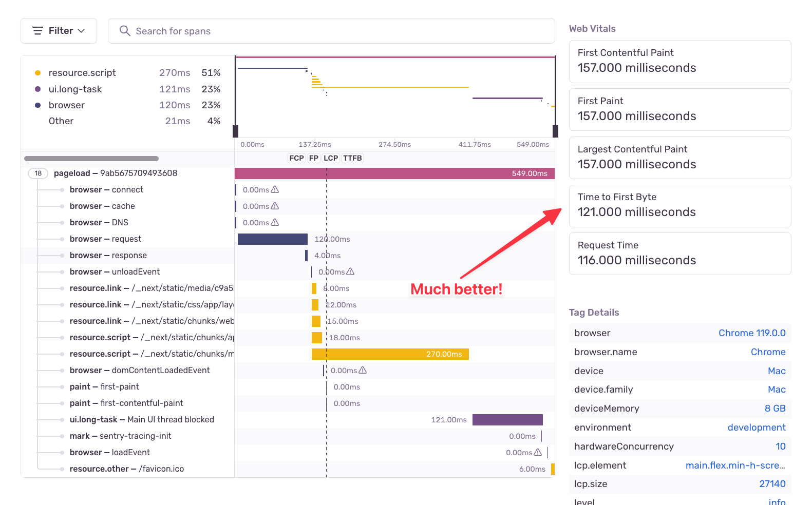Click the FP marker label

point(314,158)
